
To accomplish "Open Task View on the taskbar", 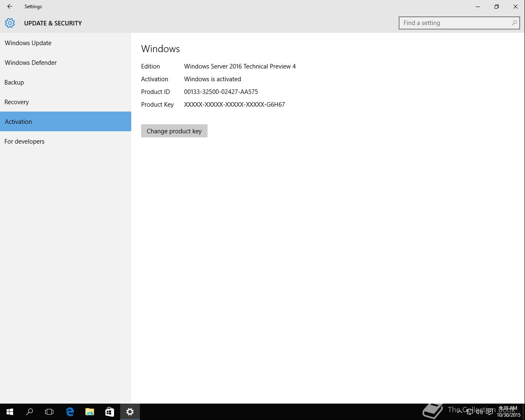I will click(49, 412).
